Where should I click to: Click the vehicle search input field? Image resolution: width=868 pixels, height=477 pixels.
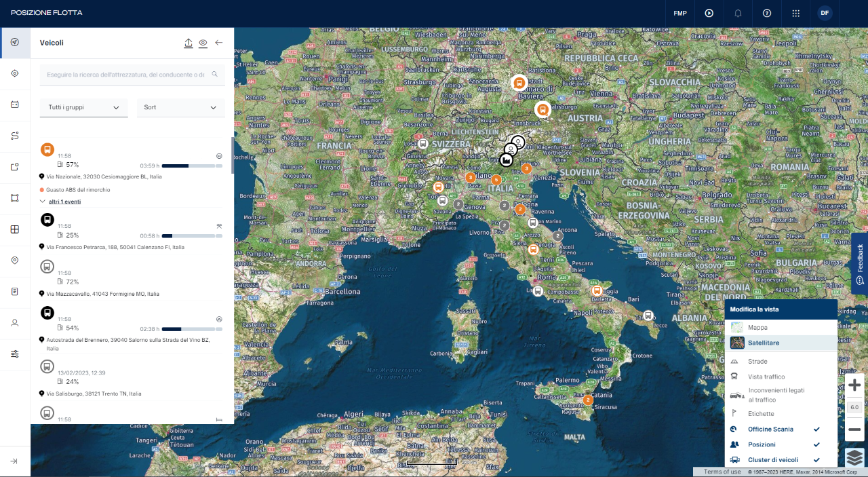click(x=132, y=75)
